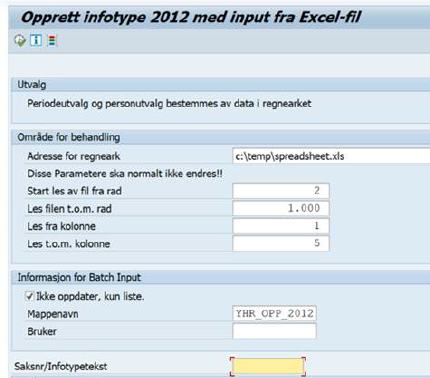Select the 'Start les av fil fra rad' field
This screenshot has width=430, height=378.
(x=281, y=191)
